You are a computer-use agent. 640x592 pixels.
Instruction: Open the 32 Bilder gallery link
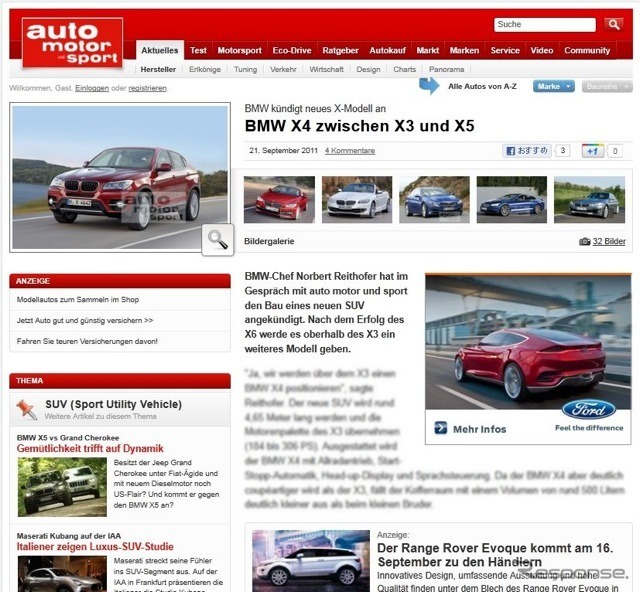(609, 241)
